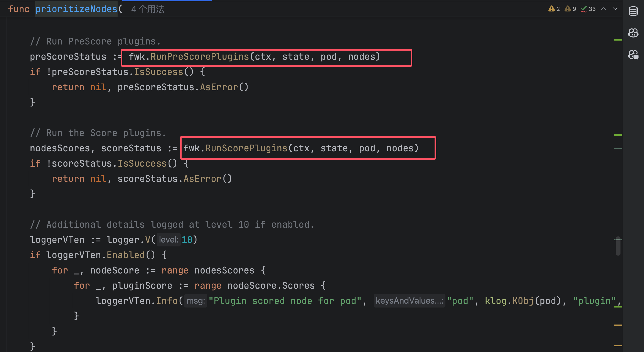Viewport: 644px width, 352px height.
Task: Click the loggerVTen.Enabled method call
Action: tap(125, 255)
